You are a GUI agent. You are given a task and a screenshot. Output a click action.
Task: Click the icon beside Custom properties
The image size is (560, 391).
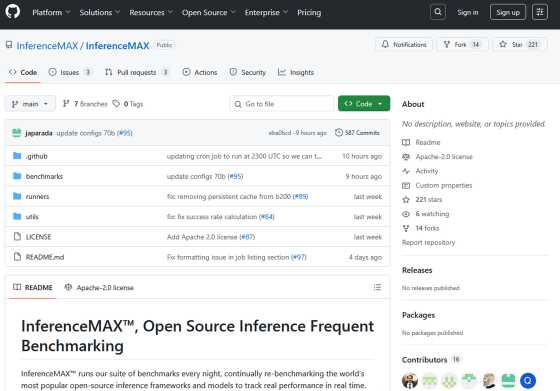point(406,185)
